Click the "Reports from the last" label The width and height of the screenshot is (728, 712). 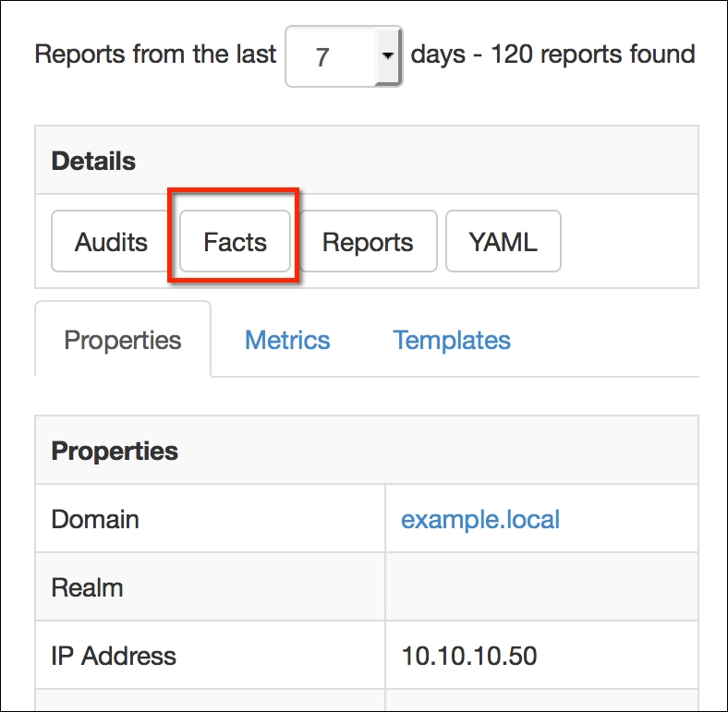(x=155, y=54)
